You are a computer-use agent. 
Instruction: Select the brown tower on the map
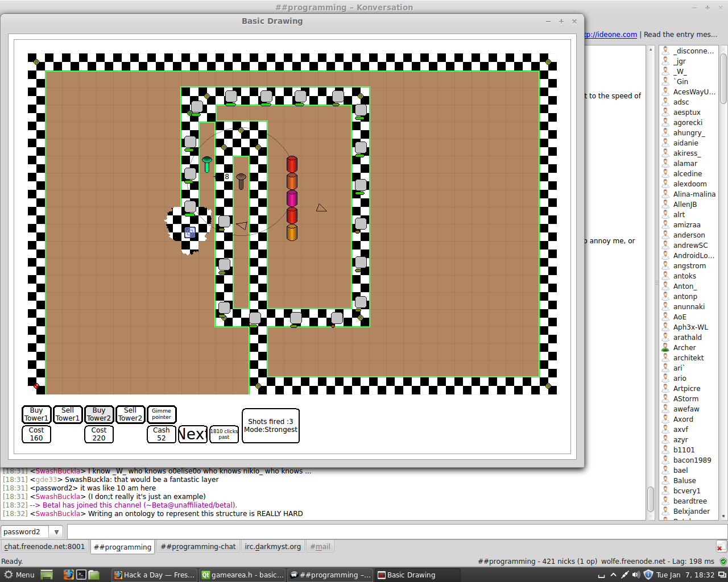pos(241,181)
